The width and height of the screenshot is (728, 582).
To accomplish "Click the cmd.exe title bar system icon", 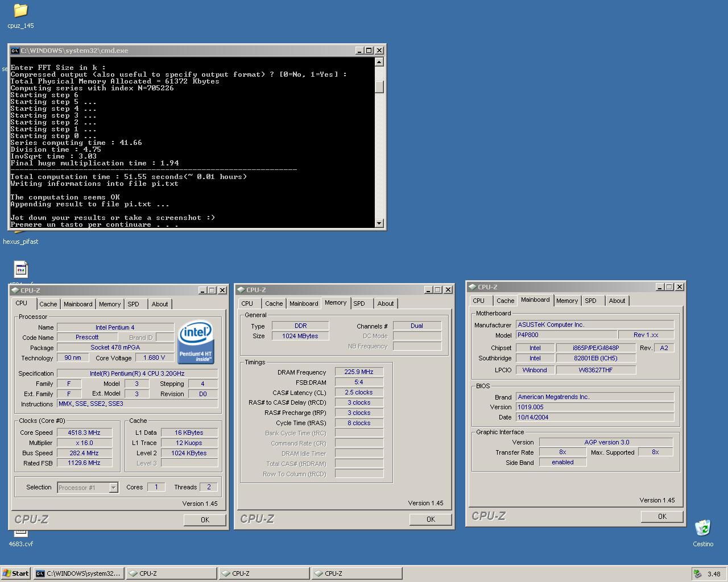I will 15,51.
